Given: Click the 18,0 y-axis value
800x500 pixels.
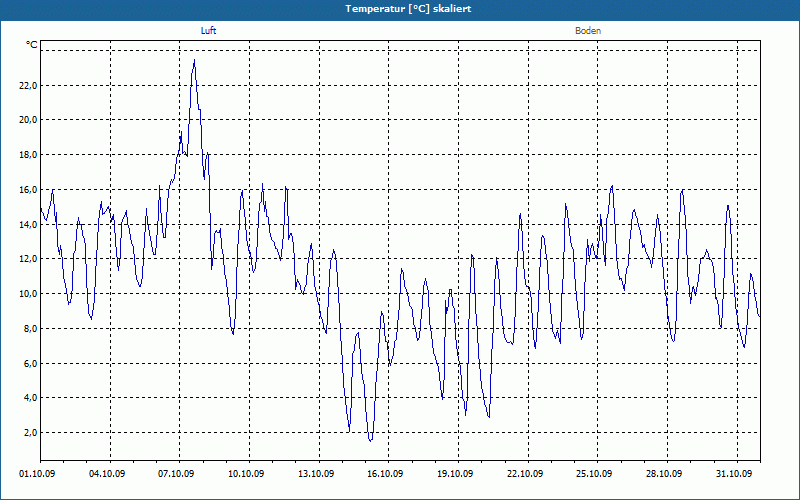Looking at the screenshot, I should 28,155.
